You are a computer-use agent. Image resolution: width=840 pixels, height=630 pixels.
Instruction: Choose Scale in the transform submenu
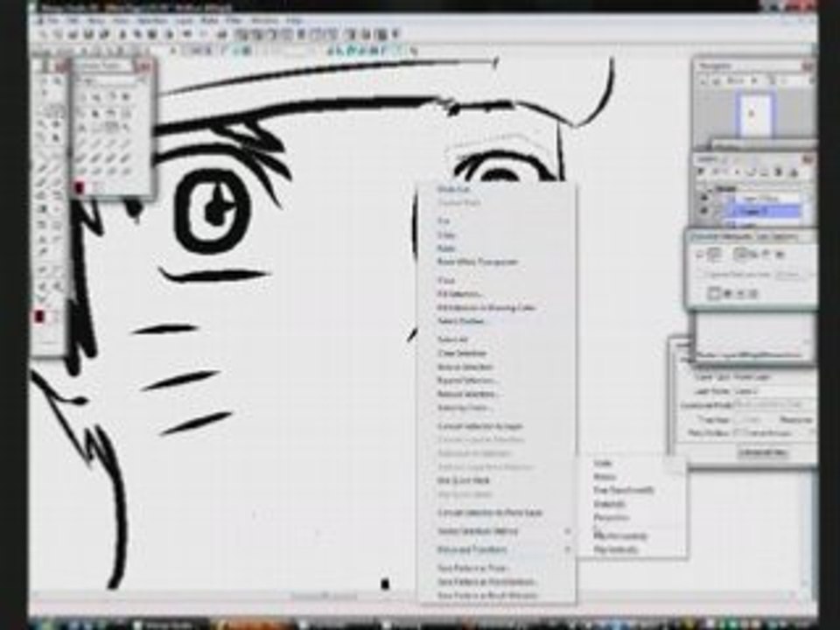coord(603,464)
